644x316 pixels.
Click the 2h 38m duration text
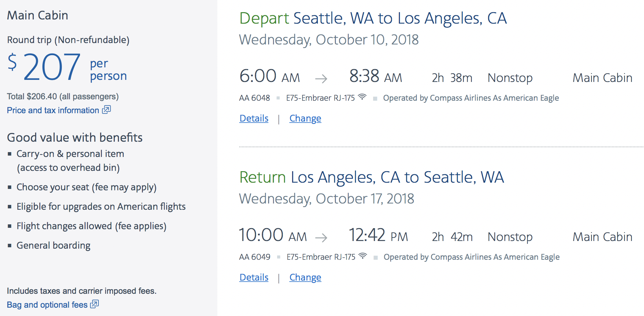click(451, 78)
